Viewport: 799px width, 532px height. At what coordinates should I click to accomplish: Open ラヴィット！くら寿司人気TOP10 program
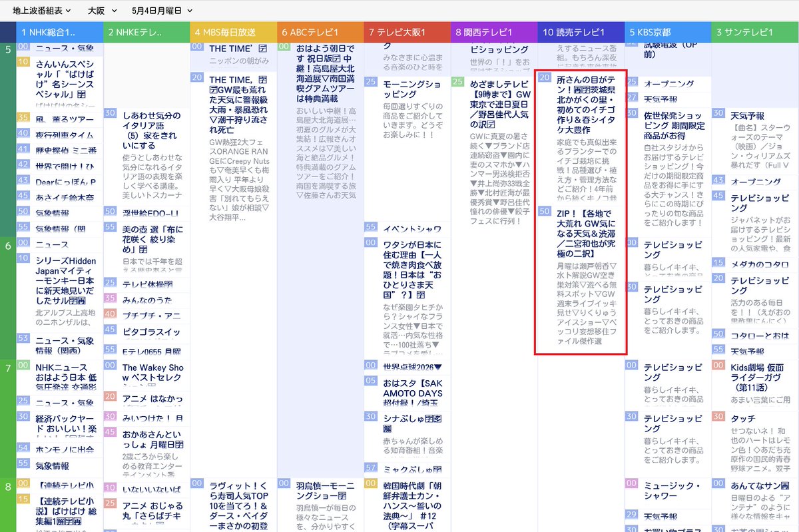[x=240, y=505]
